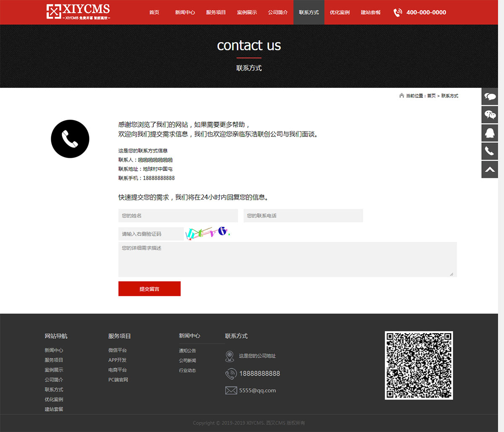Open the WeChat icon in side bar

490,115
